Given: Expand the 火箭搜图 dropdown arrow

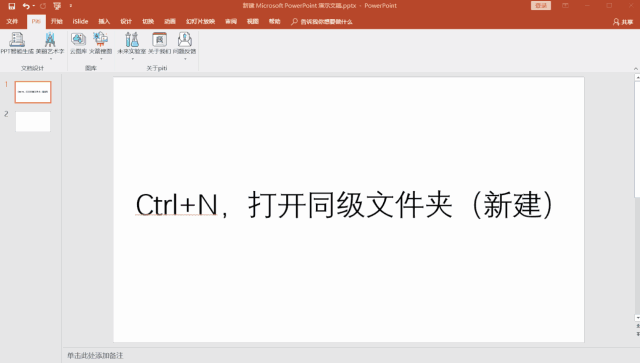Looking at the screenshot, I should coord(101,59).
